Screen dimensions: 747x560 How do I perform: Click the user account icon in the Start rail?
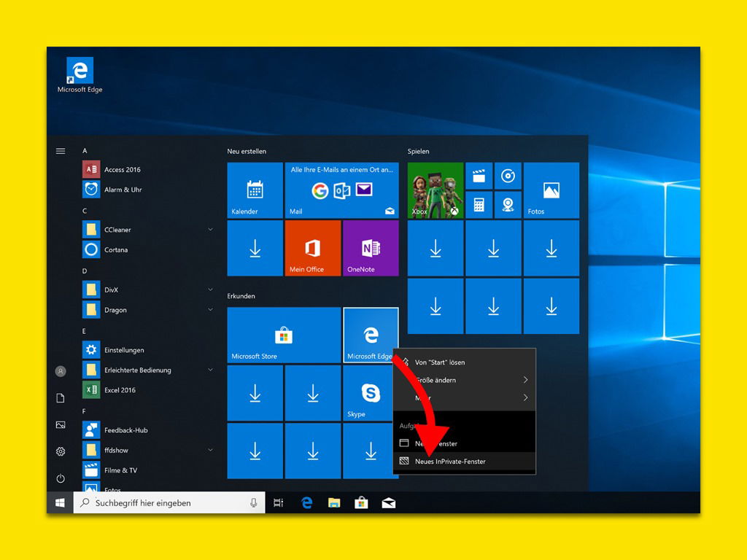(61, 371)
